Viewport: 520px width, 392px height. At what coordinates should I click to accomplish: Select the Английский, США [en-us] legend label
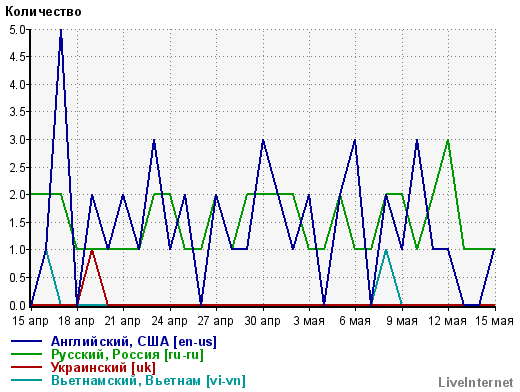(x=134, y=342)
